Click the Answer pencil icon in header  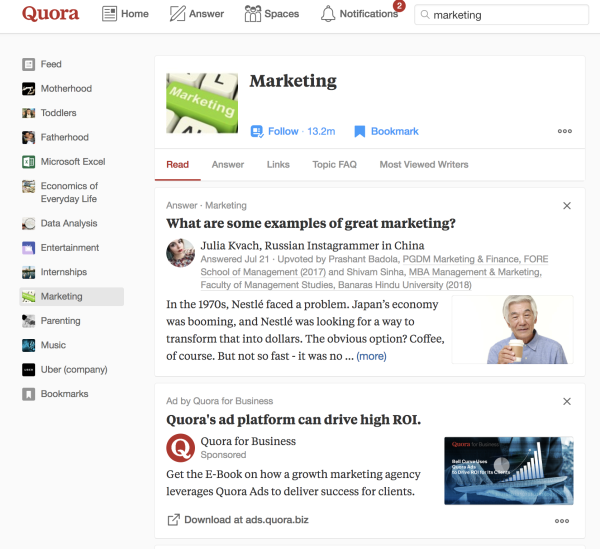pos(178,14)
